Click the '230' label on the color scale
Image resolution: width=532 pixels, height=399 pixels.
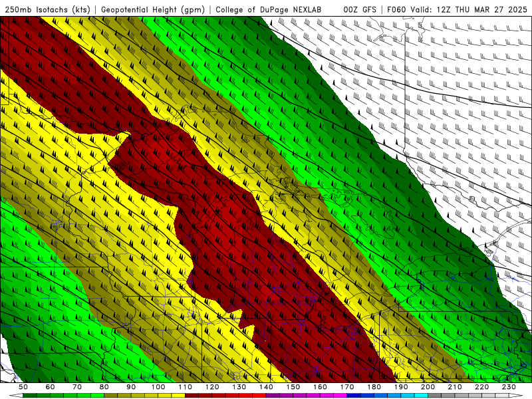tap(509, 387)
